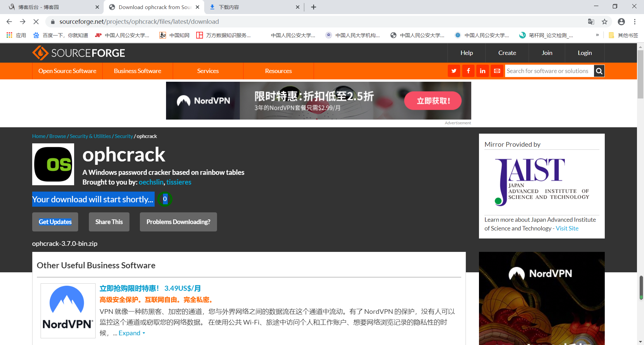Open the 笔杆网_论文检测 bookmark

coord(546,35)
